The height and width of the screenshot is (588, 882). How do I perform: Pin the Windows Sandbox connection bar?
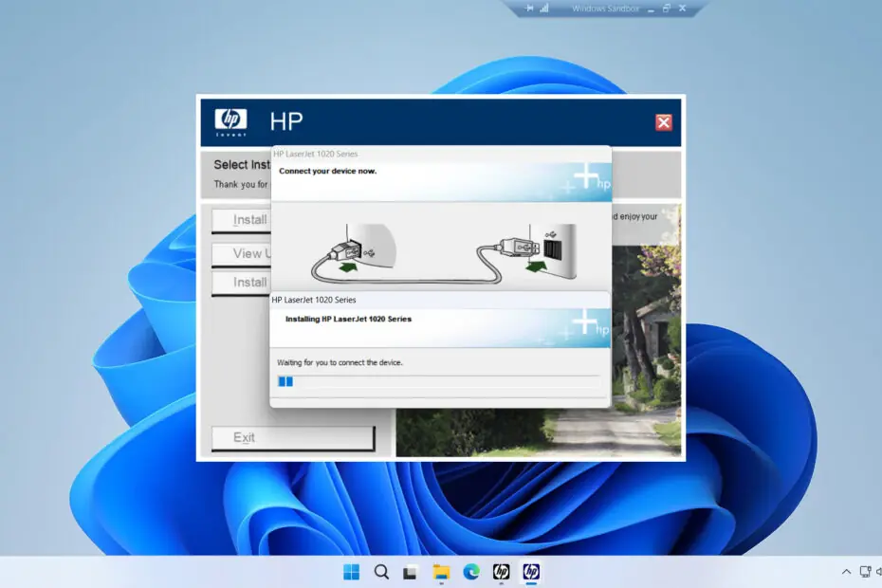pyautogui.click(x=529, y=9)
